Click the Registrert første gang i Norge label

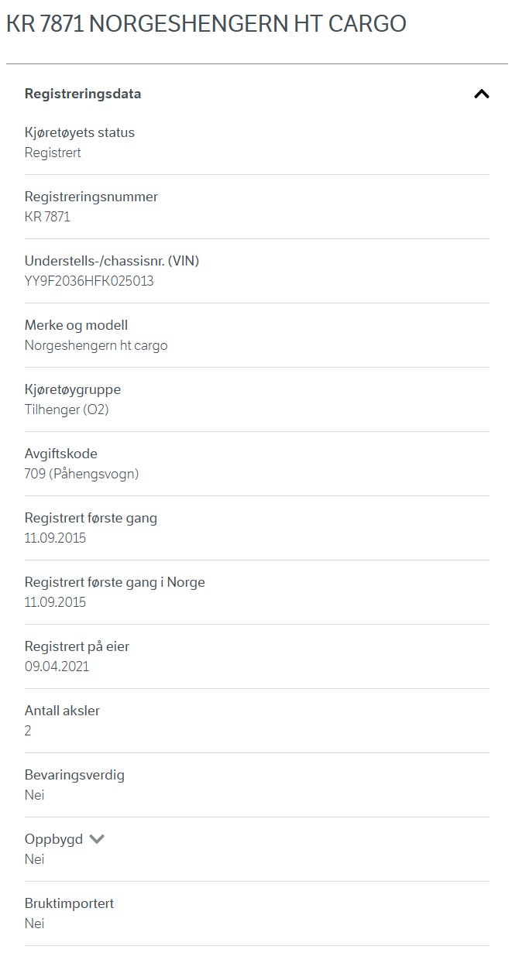click(115, 582)
